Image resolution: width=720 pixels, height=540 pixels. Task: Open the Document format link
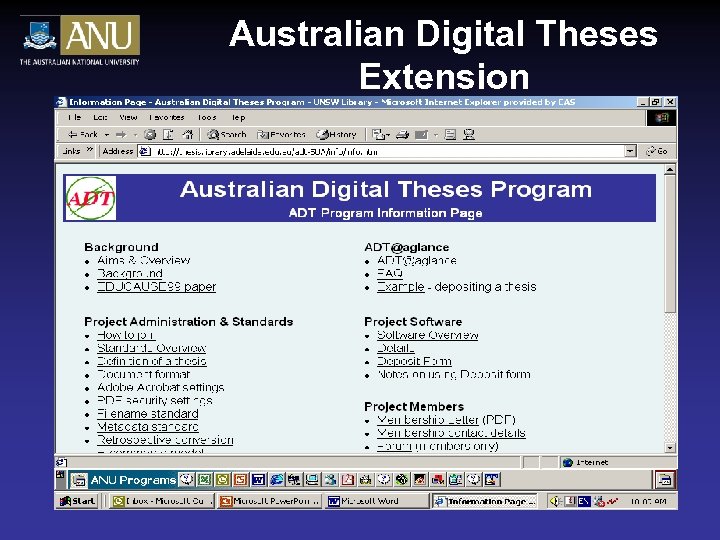pyautogui.click(x=144, y=375)
